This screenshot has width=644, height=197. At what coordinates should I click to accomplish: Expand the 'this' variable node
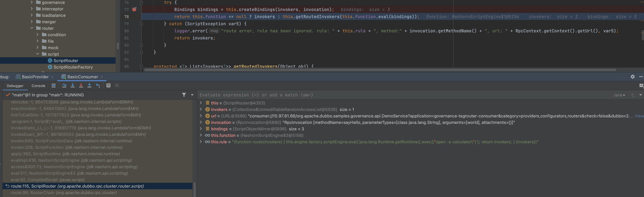[201, 103]
